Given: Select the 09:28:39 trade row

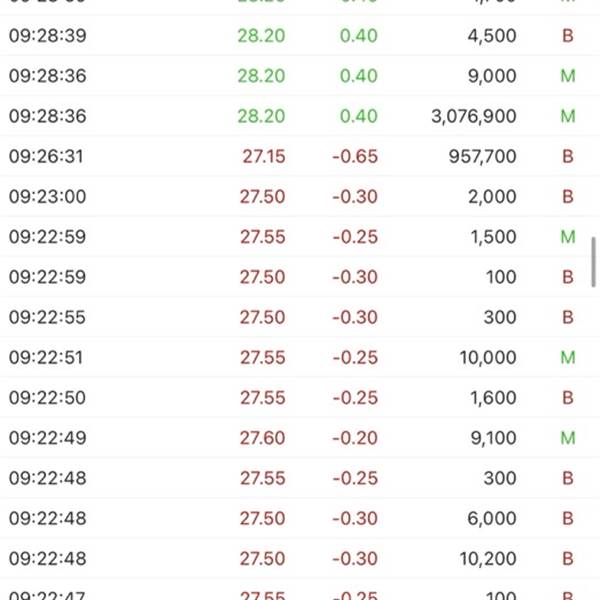Looking at the screenshot, I should [300, 36].
